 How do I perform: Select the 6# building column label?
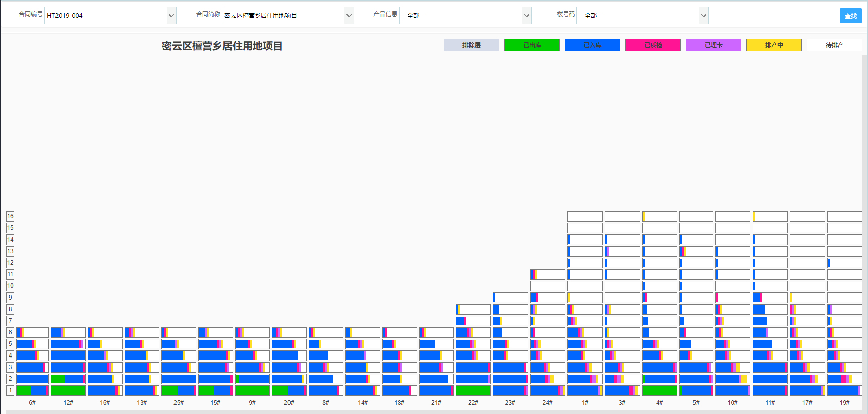pyautogui.click(x=32, y=403)
